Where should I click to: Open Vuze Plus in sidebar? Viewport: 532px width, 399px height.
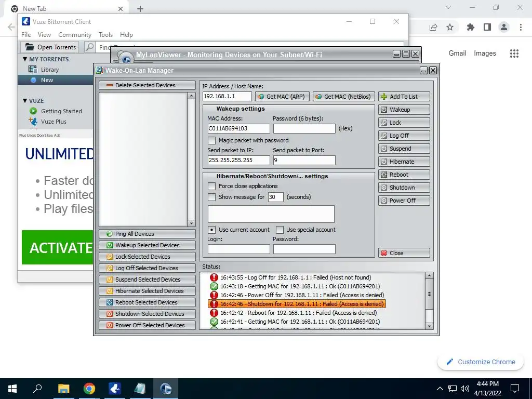tap(54, 122)
